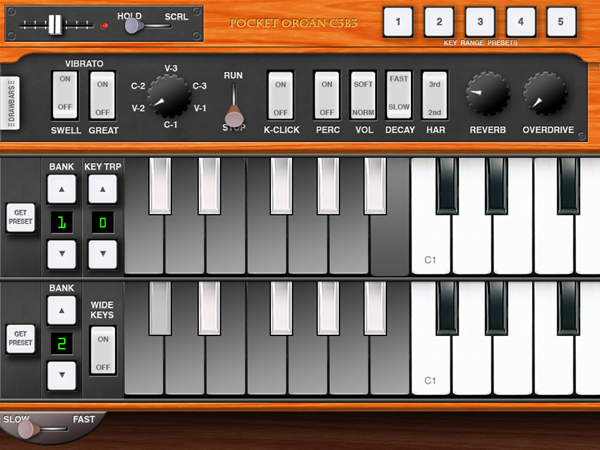This screenshot has width=600, height=450.
Task: Toggle the Perc on/off switch
Action: [327, 95]
